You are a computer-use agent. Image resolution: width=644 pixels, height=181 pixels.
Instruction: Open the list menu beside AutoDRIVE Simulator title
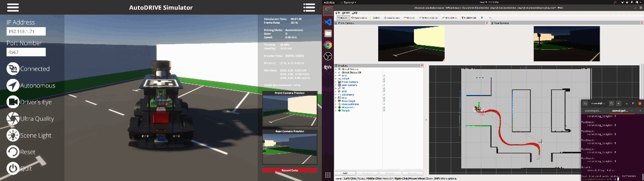pyautogui.click(x=309, y=7)
